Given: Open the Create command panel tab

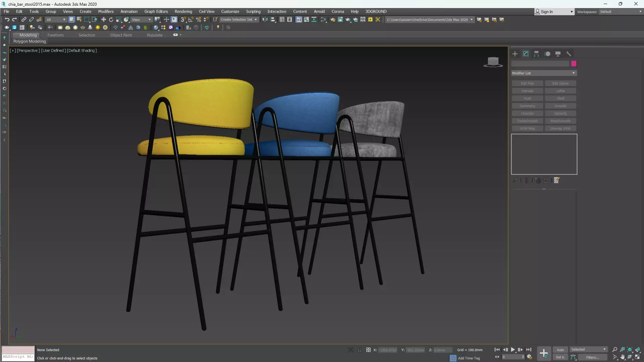Looking at the screenshot, I should (515, 54).
